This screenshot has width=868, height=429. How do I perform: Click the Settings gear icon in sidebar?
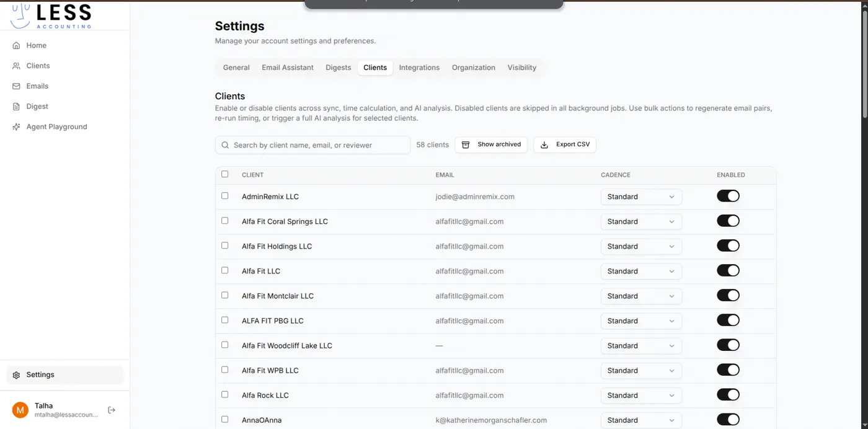click(16, 375)
